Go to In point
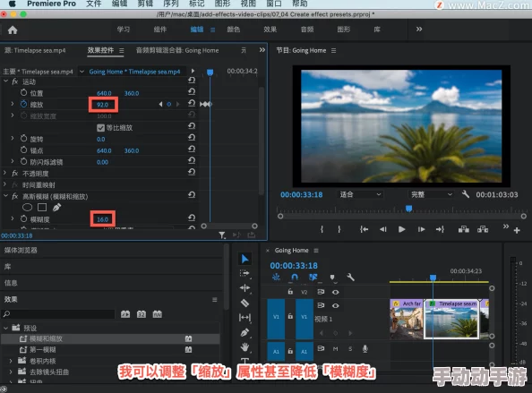The image size is (532, 393). [x=364, y=229]
